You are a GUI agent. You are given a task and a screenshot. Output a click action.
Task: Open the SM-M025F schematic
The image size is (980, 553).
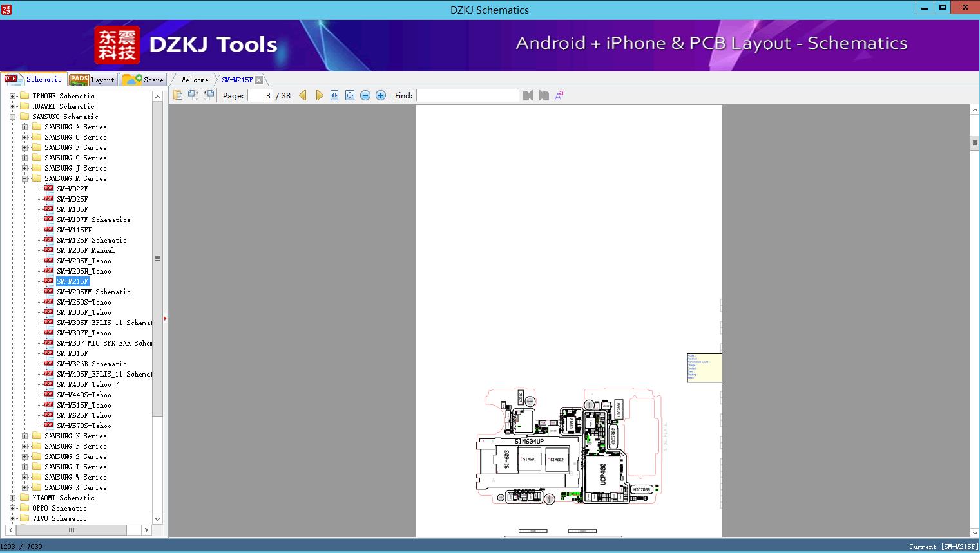click(72, 199)
